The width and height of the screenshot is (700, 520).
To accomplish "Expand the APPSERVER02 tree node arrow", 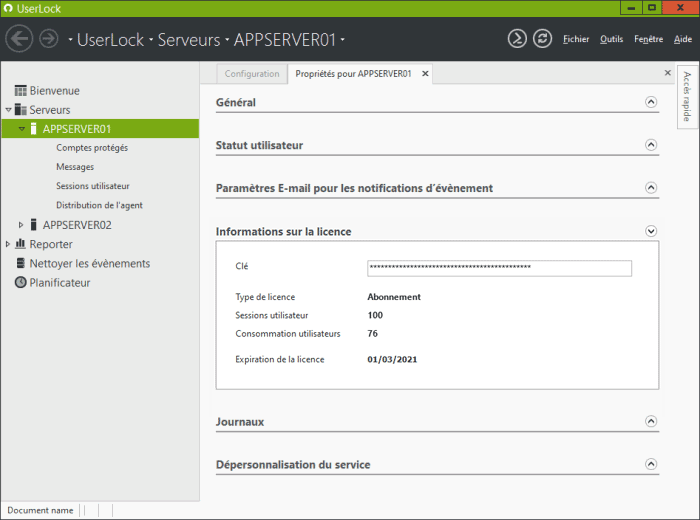I will pos(21,225).
